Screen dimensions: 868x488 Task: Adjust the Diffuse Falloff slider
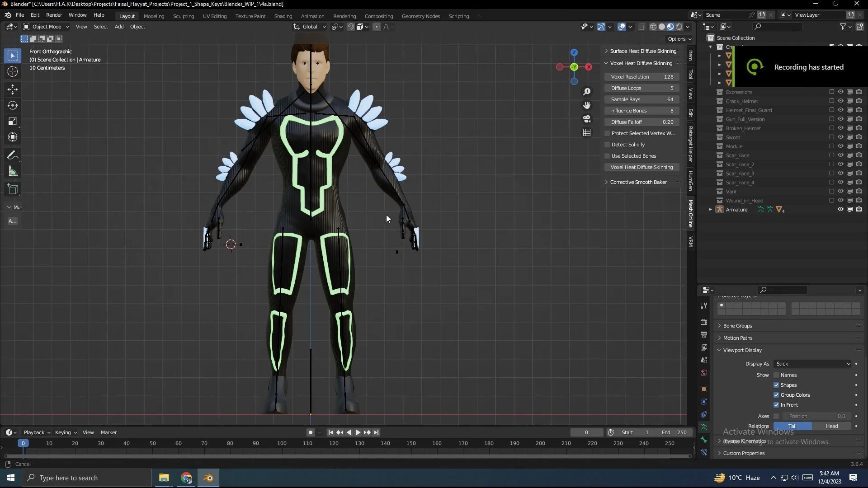[x=642, y=122]
